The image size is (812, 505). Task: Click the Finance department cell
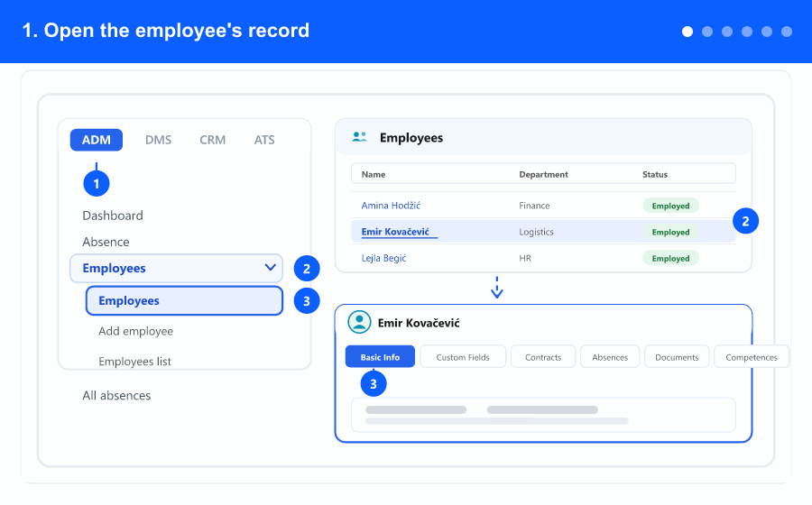(x=534, y=206)
